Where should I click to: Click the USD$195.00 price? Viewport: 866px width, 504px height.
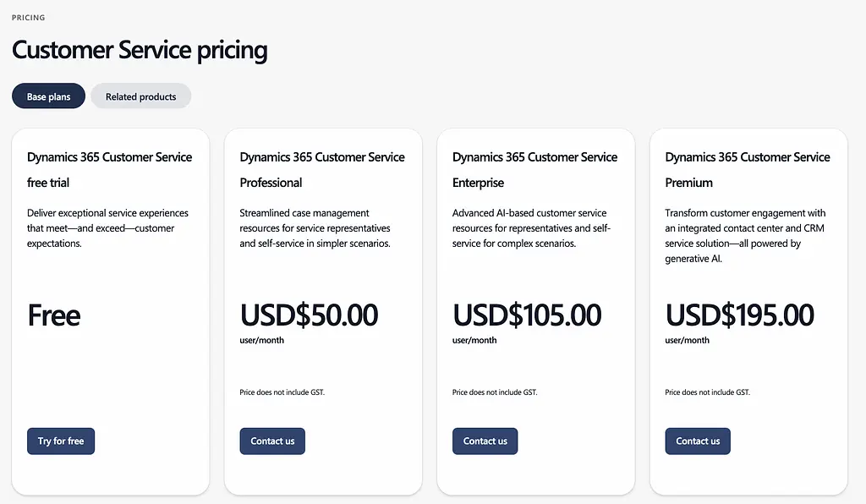(739, 315)
